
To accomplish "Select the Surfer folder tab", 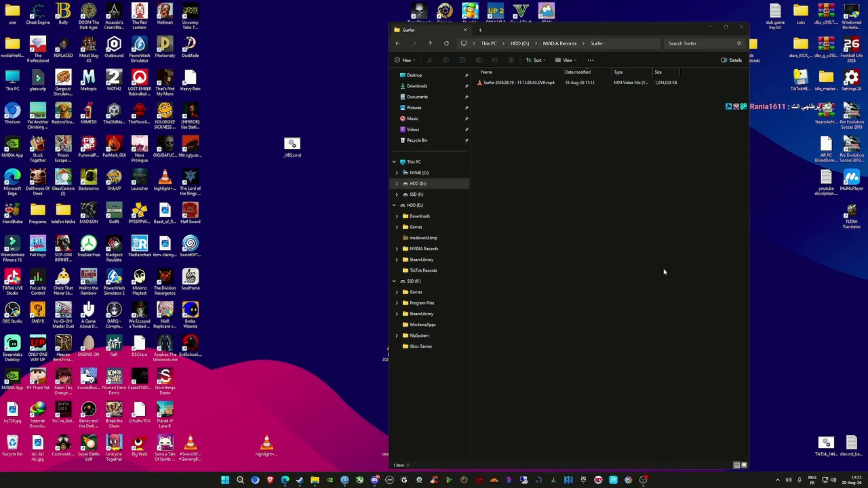I will (x=431, y=30).
